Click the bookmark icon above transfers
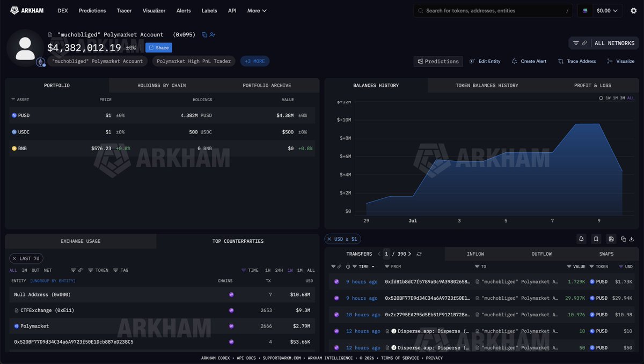This screenshot has width=644, height=364. (596, 239)
